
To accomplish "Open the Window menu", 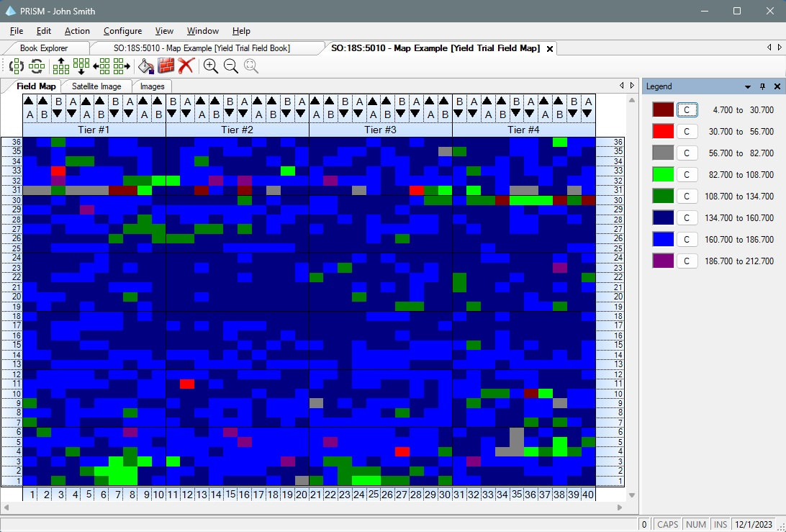I will click(x=202, y=31).
